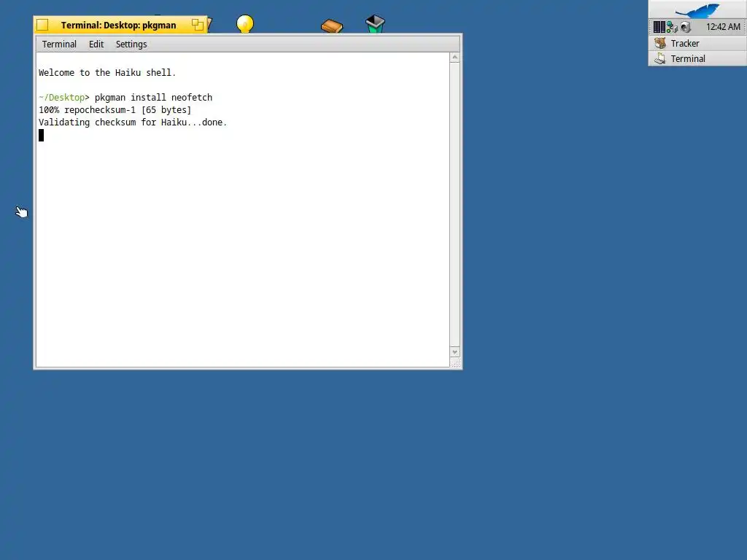Click the 12:42 AM clock

(723, 27)
